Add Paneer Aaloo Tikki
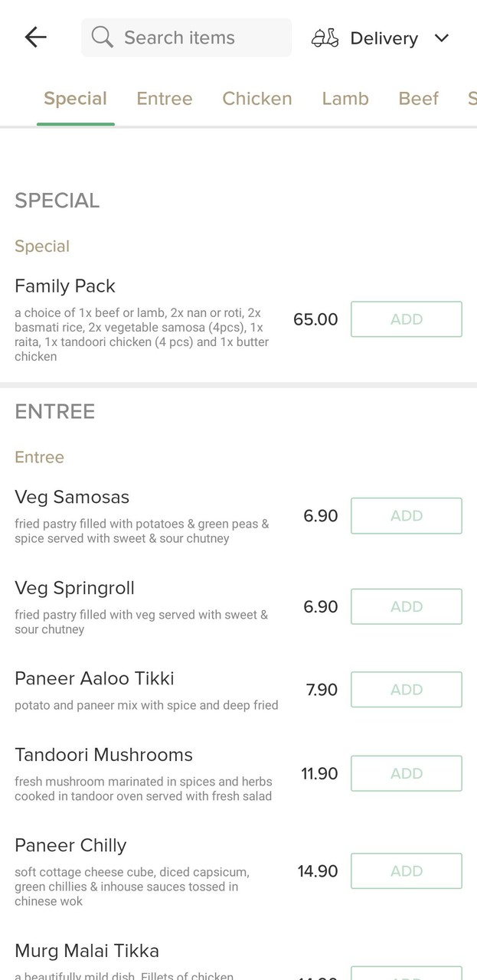This screenshot has height=980, width=477. point(406,690)
